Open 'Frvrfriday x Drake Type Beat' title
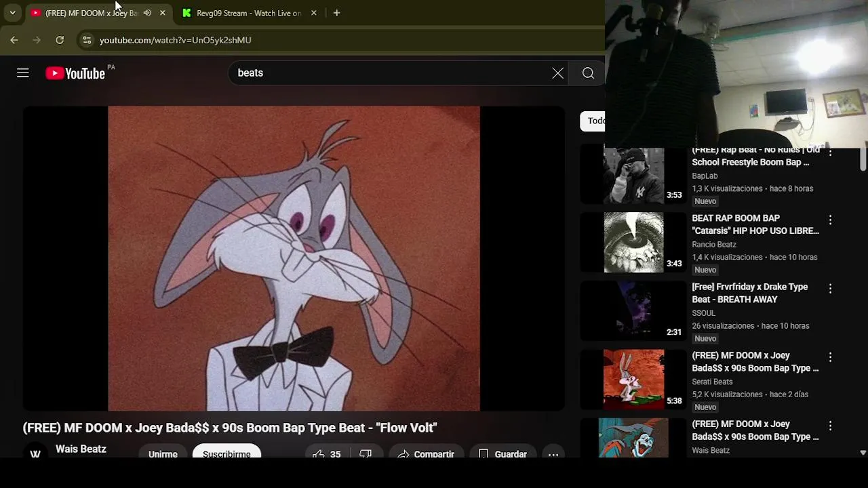 [x=750, y=293]
